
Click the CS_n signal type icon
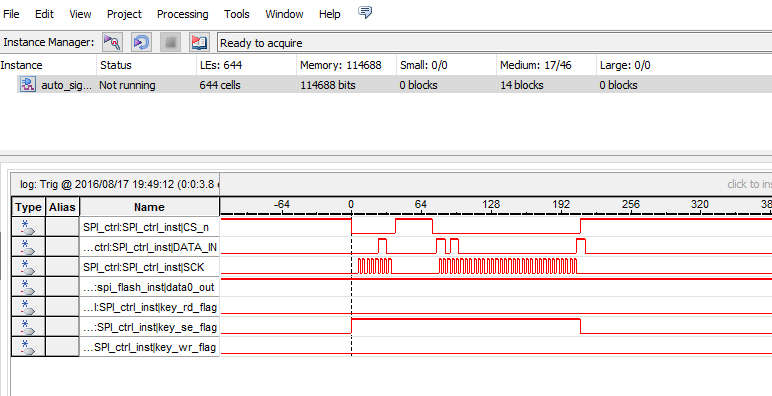[x=28, y=227]
